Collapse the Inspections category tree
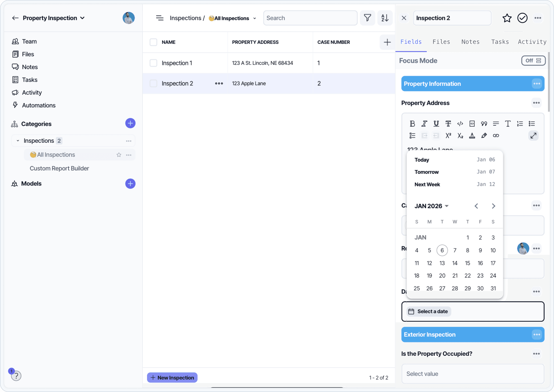The image size is (554, 392). [18, 141]
